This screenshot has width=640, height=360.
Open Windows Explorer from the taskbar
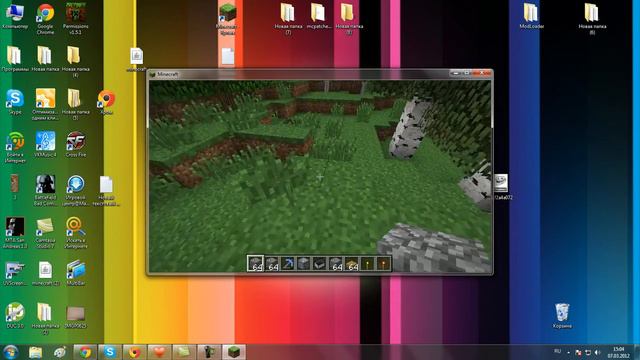point(36,352)
